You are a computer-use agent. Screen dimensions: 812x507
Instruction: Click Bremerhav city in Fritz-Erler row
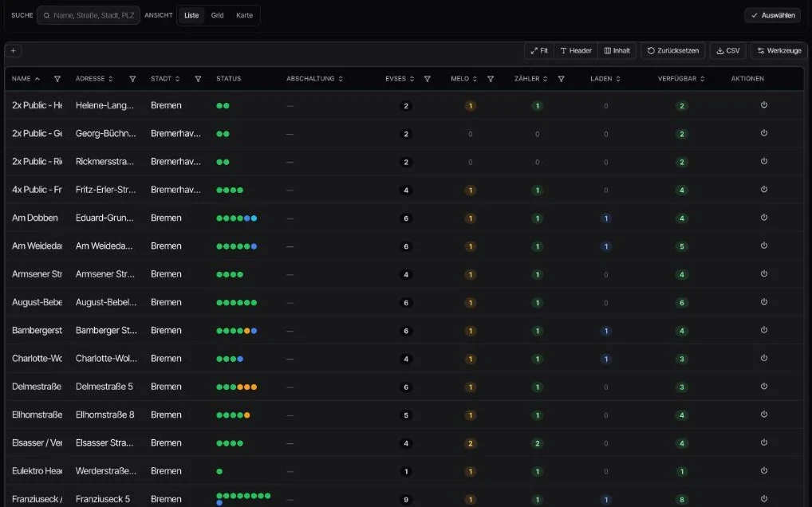tap(175, 190)
